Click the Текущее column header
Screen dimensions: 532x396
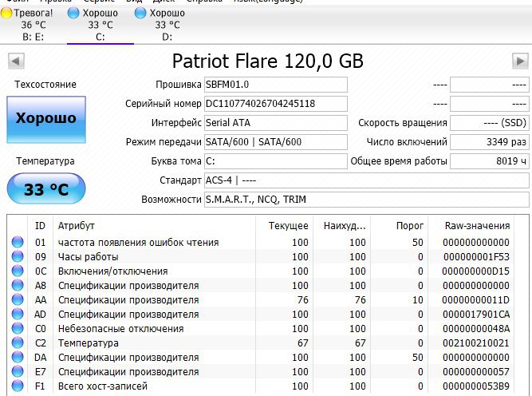tap(284, 225)
